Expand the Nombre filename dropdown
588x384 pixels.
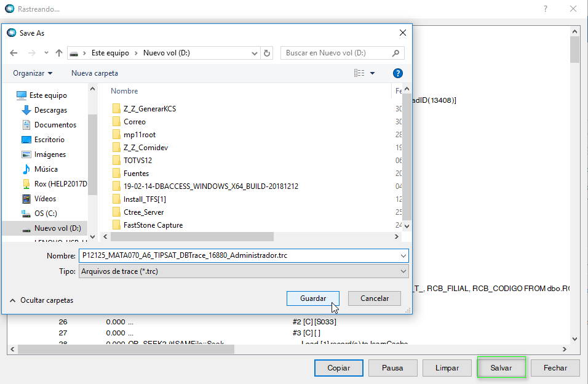(403, 255)
